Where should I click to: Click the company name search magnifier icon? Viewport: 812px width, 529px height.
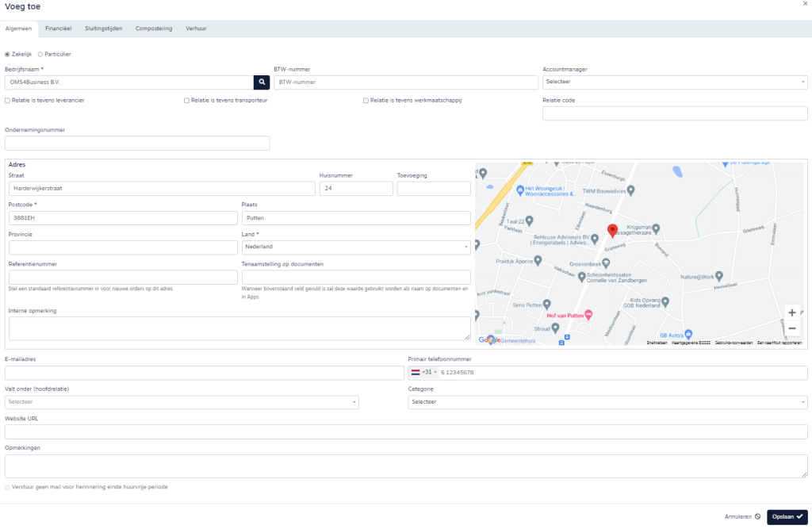(262, 82)
